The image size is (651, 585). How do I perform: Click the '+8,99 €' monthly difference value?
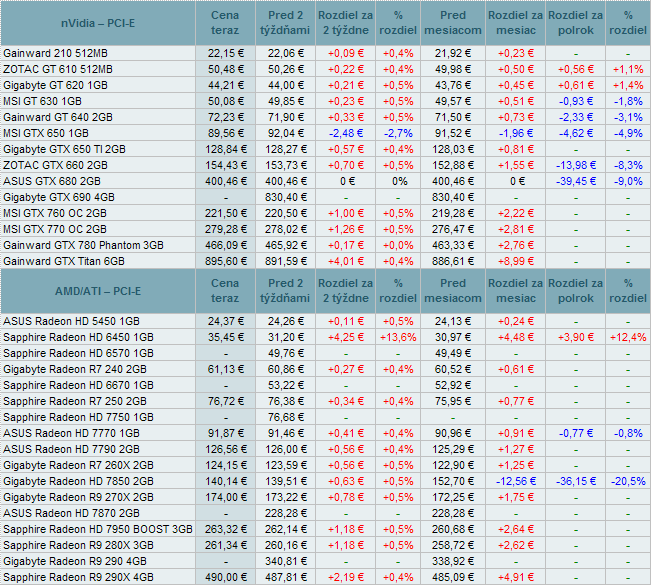coord(516,261)
